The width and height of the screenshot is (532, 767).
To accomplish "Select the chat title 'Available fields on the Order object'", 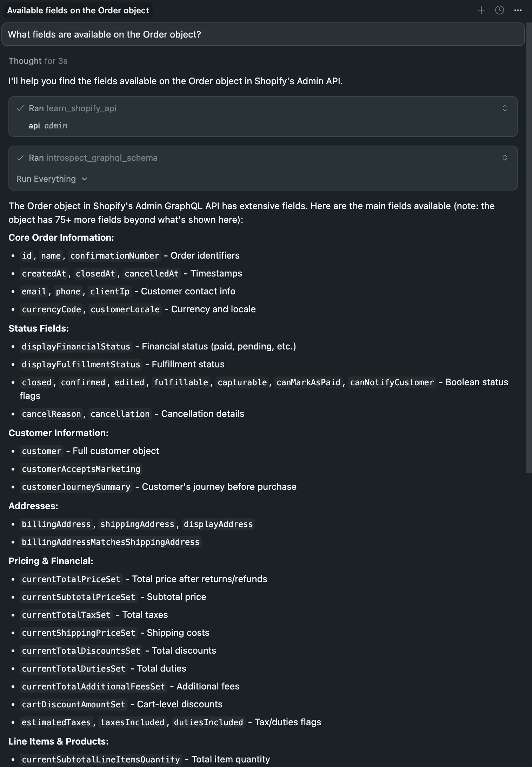I will [x=78, y=10].
